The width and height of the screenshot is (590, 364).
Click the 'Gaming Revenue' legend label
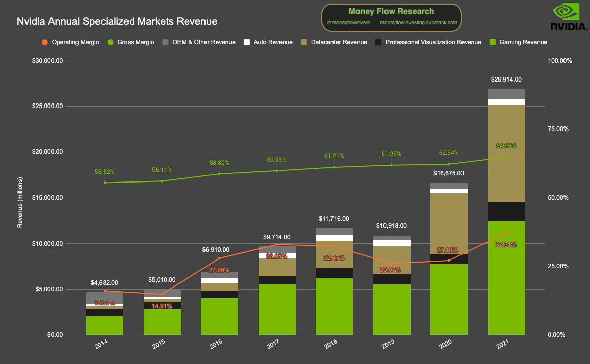(523, 42)
